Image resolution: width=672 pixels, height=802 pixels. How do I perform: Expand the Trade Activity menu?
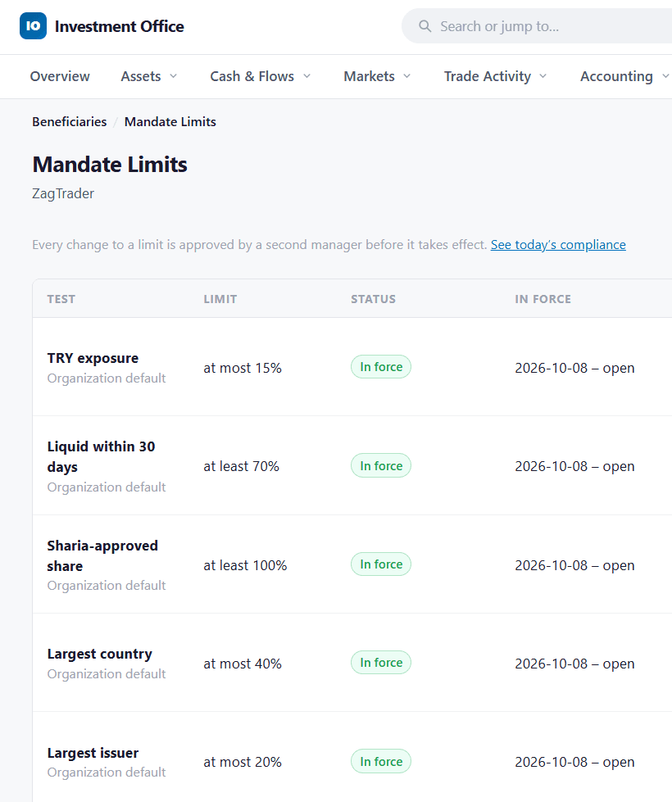click(496, 76)
